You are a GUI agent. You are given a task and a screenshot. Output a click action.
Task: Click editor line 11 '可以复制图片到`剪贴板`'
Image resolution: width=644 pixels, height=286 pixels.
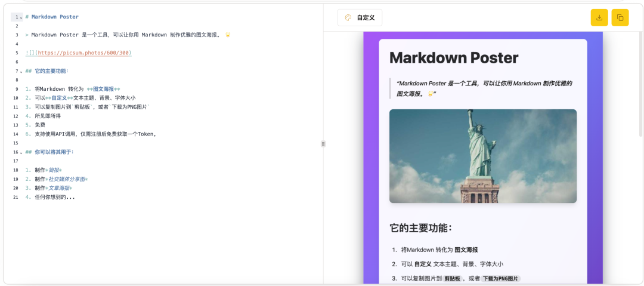pos(87,107)
